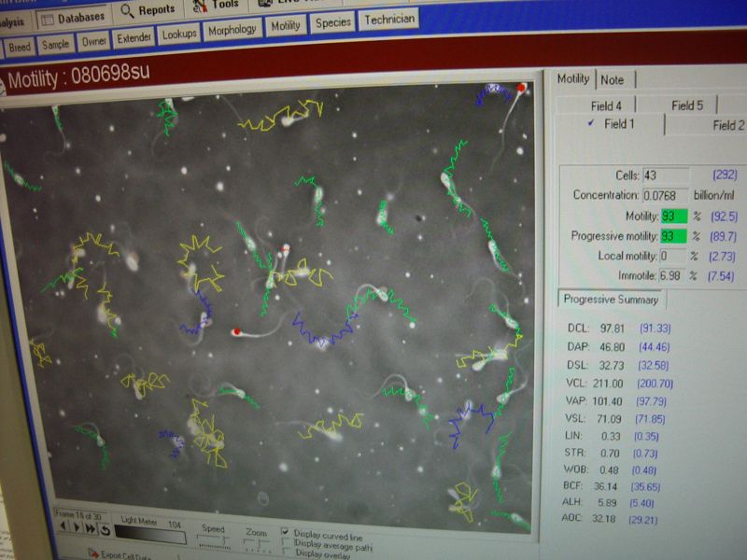
Task: Play the frame sequence
Action: (x=77, y=527)
